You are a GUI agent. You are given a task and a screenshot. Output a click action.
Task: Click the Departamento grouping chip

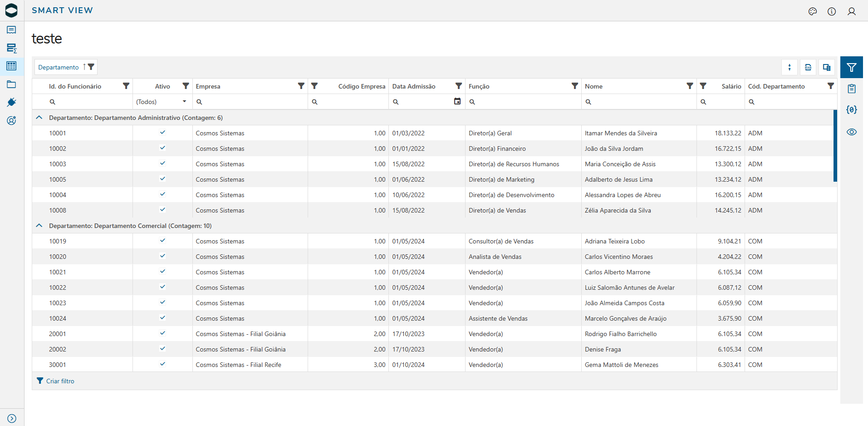59,67
